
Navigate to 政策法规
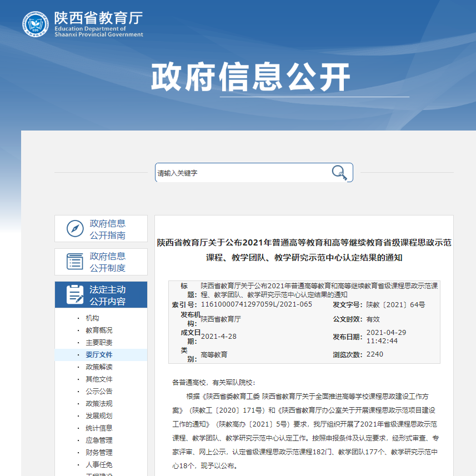(99, 404)
